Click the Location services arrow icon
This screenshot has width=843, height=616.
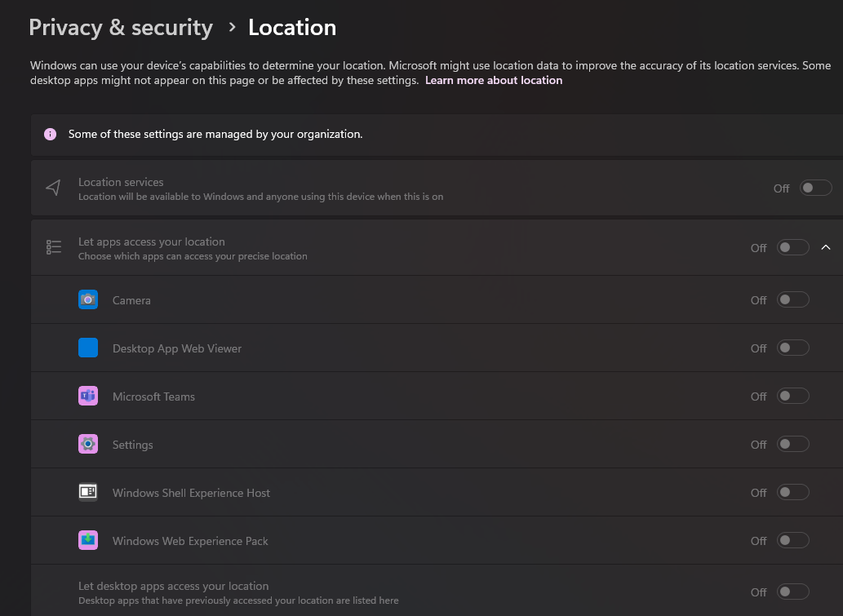pos(53,188)
